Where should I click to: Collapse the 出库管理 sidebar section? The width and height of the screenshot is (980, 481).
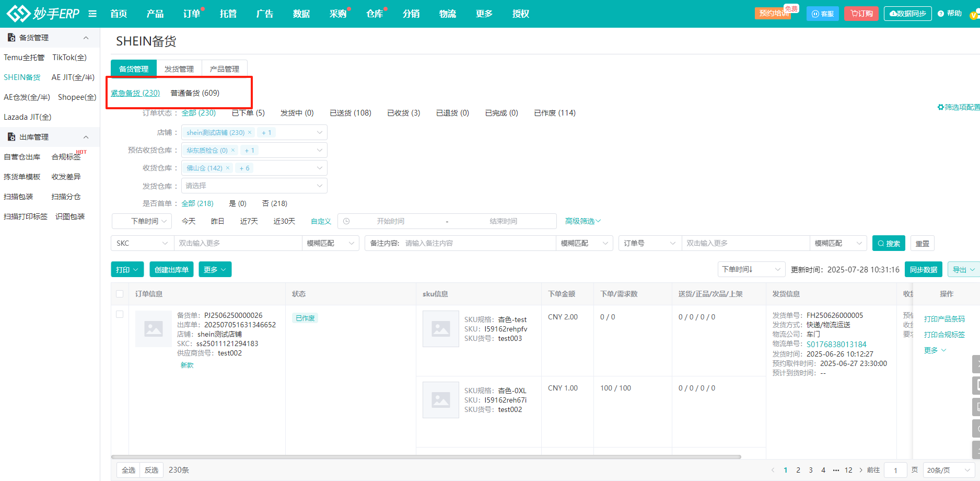(86, 137)
